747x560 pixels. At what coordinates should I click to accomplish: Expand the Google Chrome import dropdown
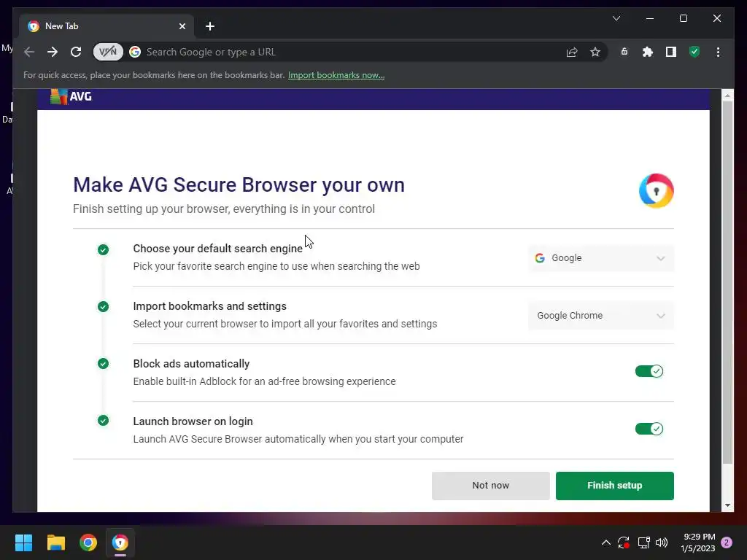pyautogui.click(x=600, y=316)
